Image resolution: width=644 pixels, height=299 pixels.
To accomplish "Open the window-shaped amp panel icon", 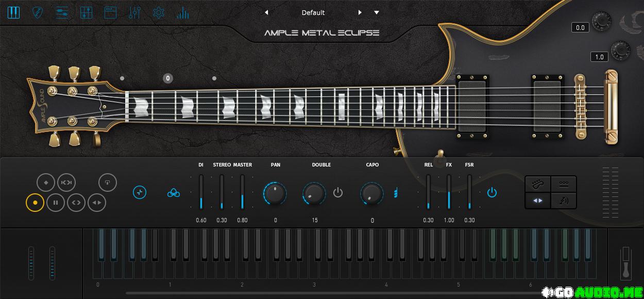I will [x=110, y=12].
